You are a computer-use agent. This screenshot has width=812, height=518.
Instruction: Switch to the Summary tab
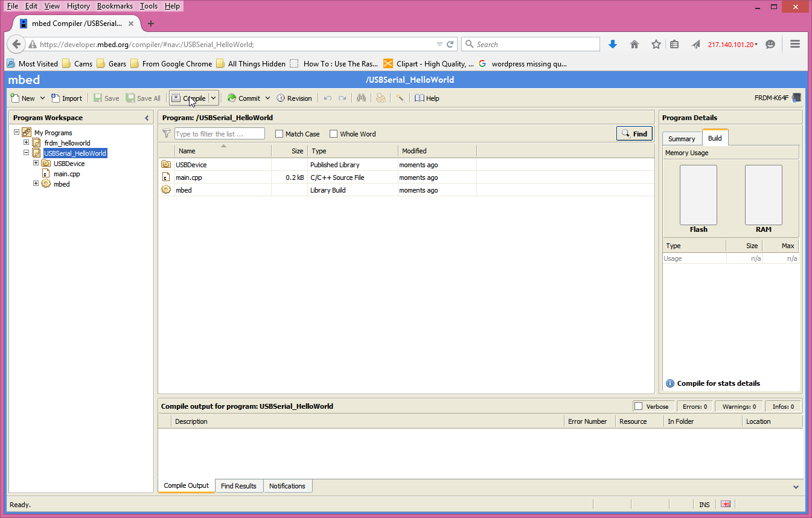tap(682, 138)
